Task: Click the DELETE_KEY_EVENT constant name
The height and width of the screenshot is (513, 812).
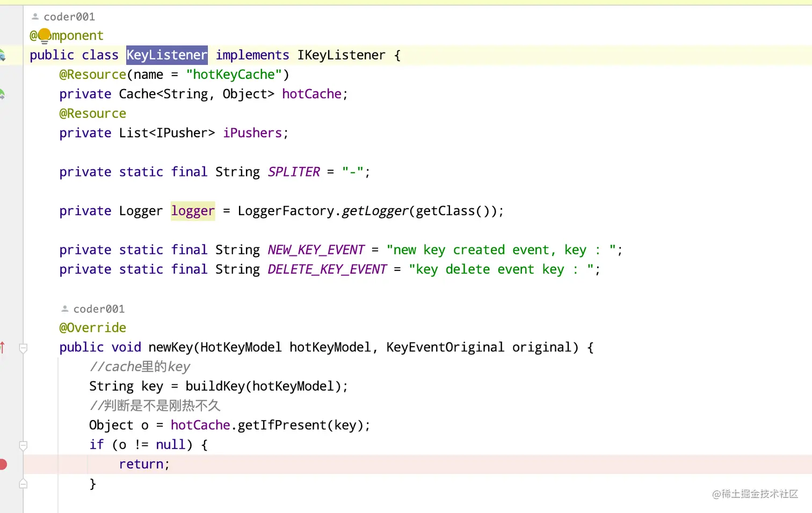Action: pyautogui.click(x=327, y=269)
